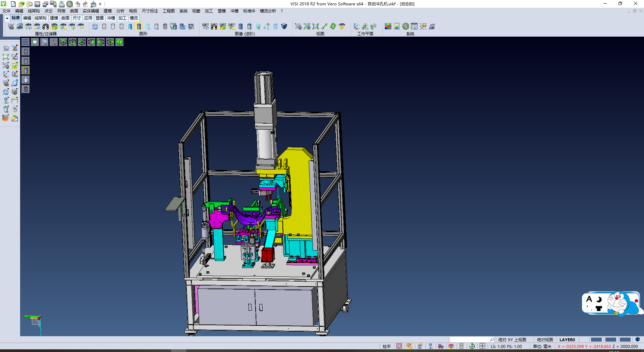The height and width of the screenshot is (352, 644).
Task: Open the hamburger list menu in viewport
Action: coord(25,42)
